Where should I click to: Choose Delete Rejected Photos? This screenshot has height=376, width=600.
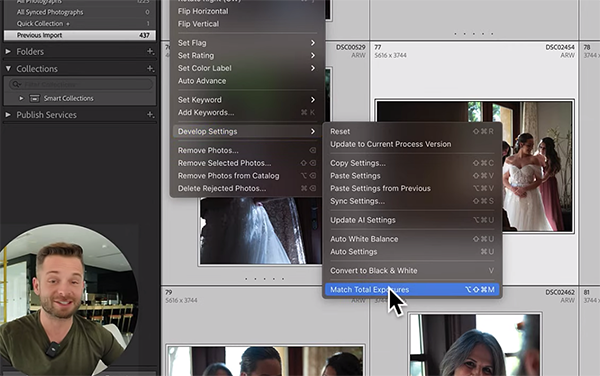pos(246,188)
